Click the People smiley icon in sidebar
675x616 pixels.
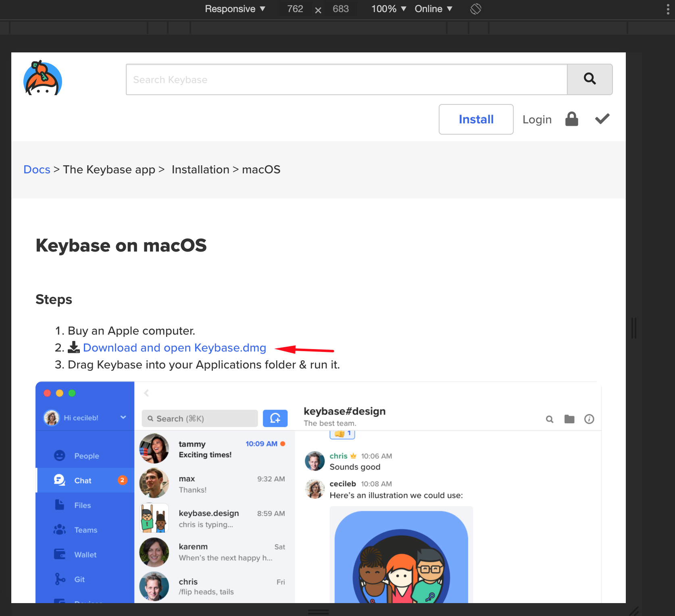click(x=60, y=456)
